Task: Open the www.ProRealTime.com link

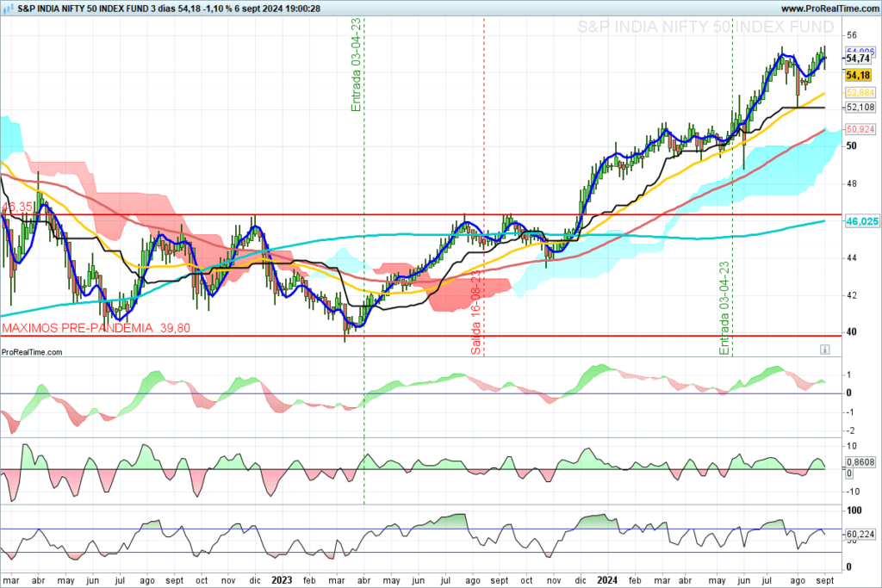Action: (829, 9)
